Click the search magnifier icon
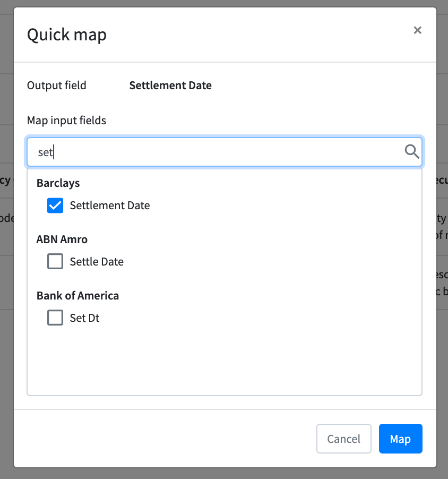This screenshot has width=448, height=479. coord(411,152)
